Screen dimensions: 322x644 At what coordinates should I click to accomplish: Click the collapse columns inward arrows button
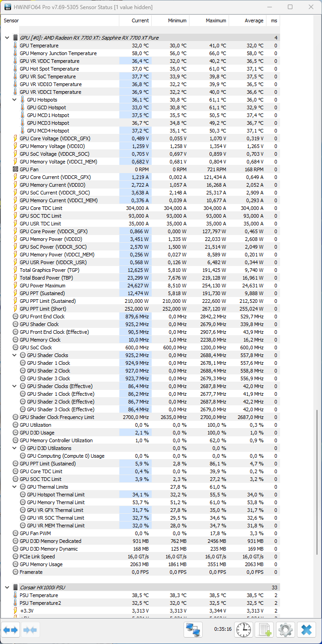point(30,630)
